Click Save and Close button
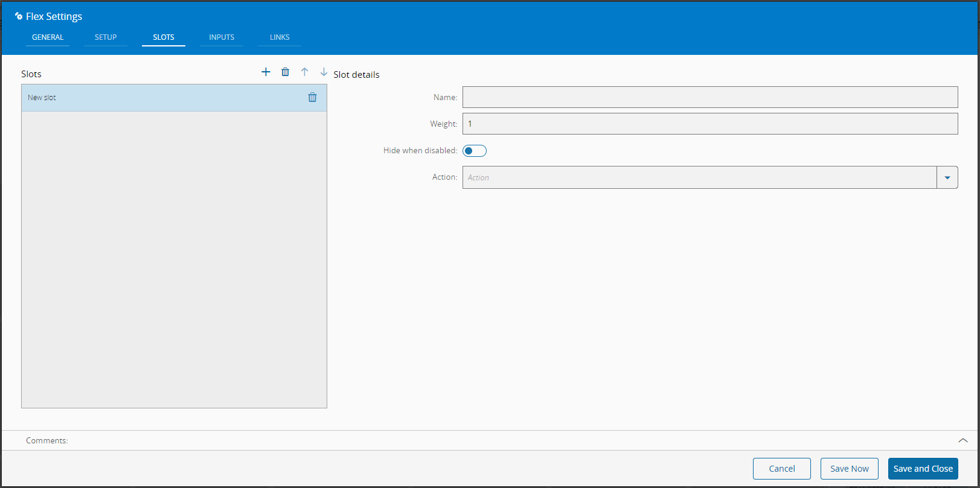Viewport: 980px width, 488px height. (923, 469)
